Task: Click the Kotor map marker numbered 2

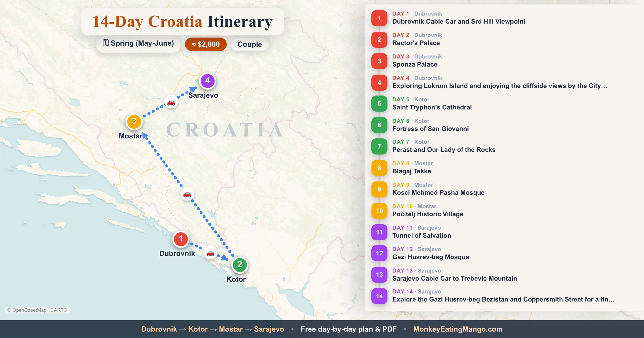Action: click(x=240, y=265)
